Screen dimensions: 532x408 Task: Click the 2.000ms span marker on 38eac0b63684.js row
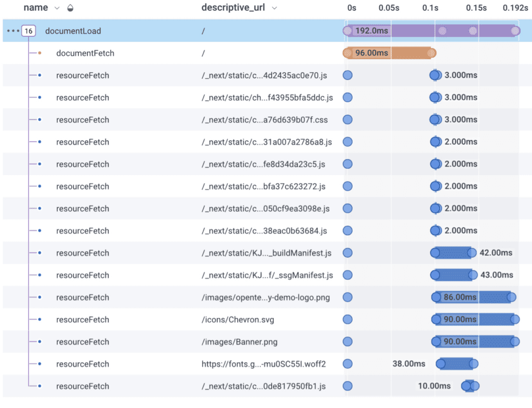(435, 230)
